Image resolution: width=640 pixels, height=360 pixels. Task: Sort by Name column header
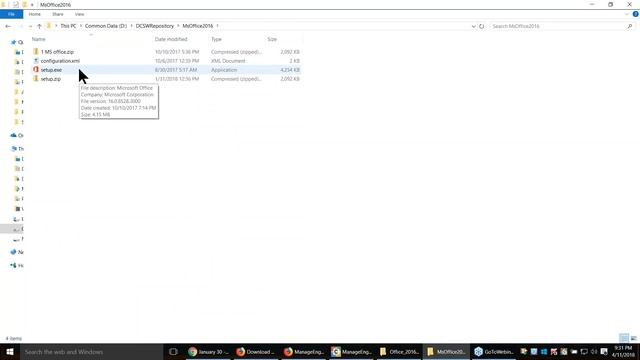click(39, 39)
